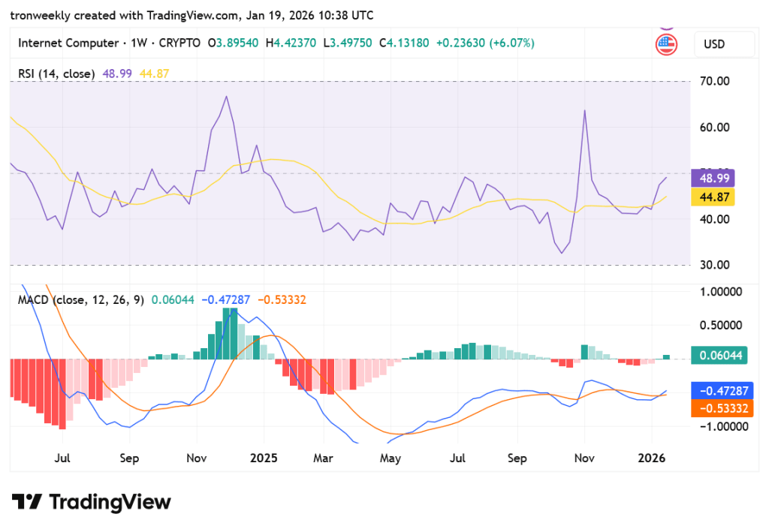Viewport: 769px width, 532px height.
Task: Click the low price L3.49750 value
Action: 348,43
